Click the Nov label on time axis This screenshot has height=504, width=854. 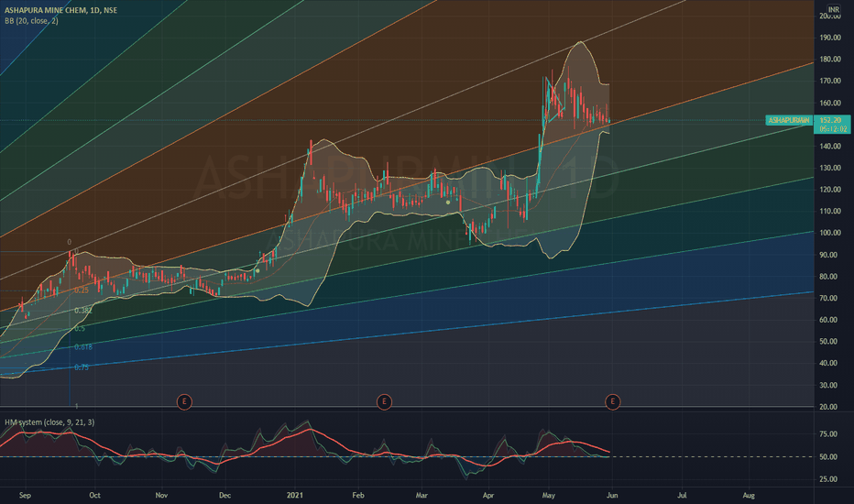[x=161, y=495]
